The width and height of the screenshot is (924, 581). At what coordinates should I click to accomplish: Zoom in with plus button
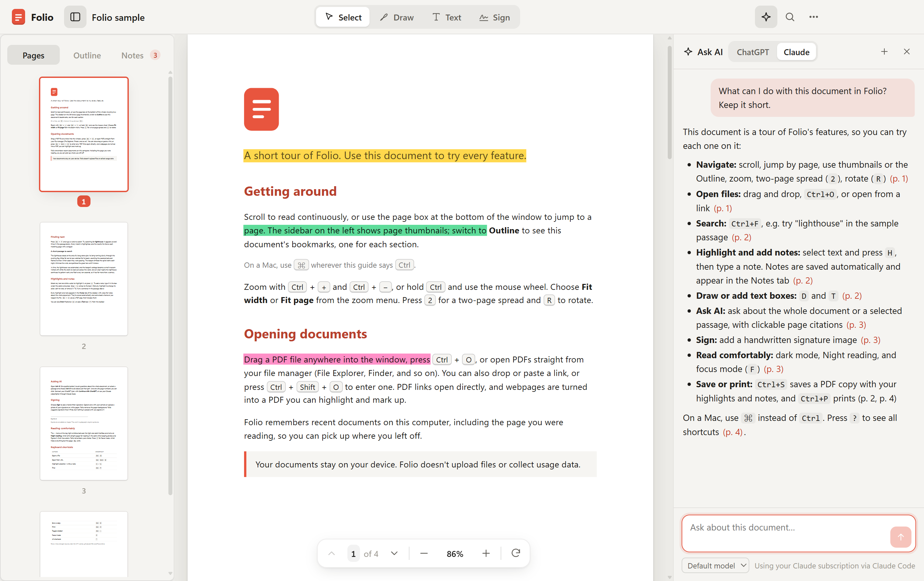point(486,553)
